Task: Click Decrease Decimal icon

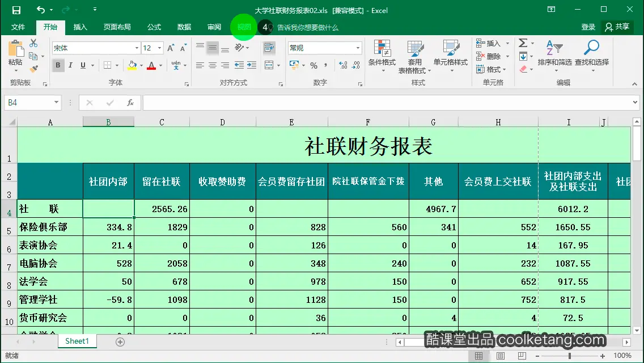Action: click(x=355, y=65)
